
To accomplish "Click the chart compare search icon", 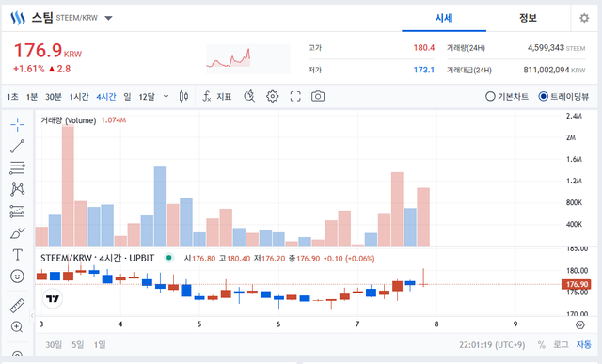I will [249, 96].
